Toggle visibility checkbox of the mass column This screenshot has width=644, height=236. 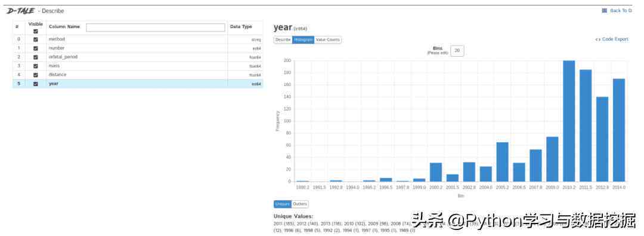click(36, 66)
